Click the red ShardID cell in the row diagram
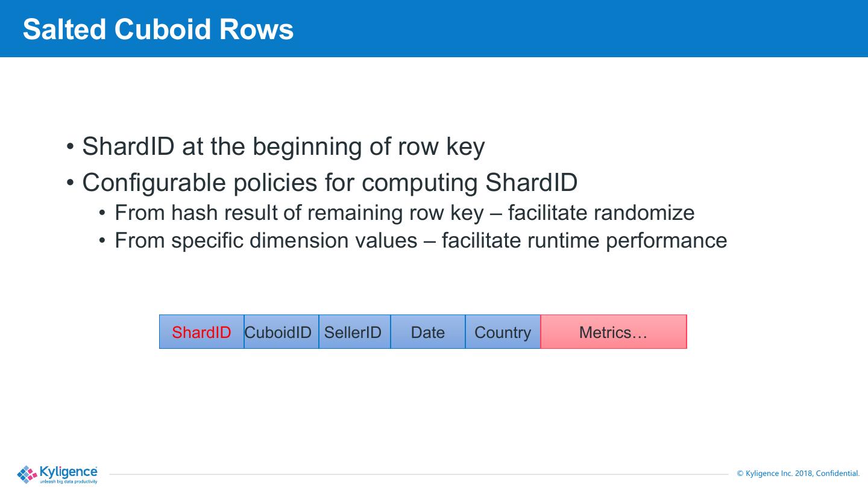This screenshot has width=868, height=488. (201, 332)
